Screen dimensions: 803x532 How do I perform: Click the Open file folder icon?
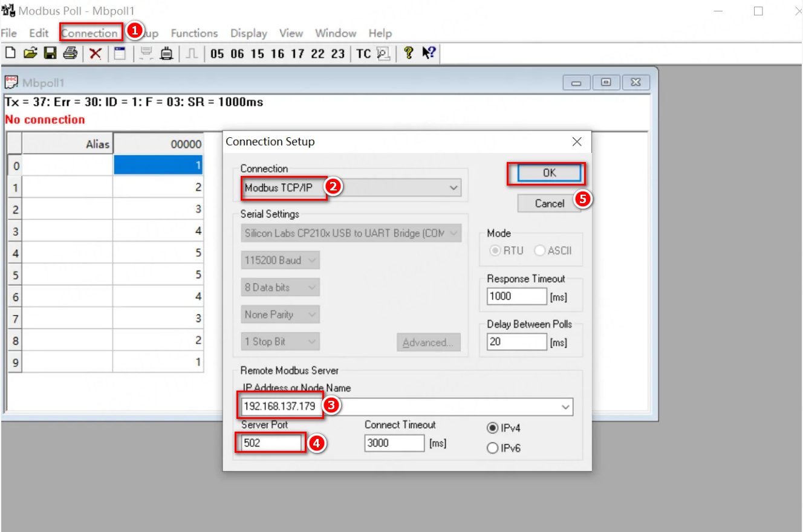(x=30, y=54)
